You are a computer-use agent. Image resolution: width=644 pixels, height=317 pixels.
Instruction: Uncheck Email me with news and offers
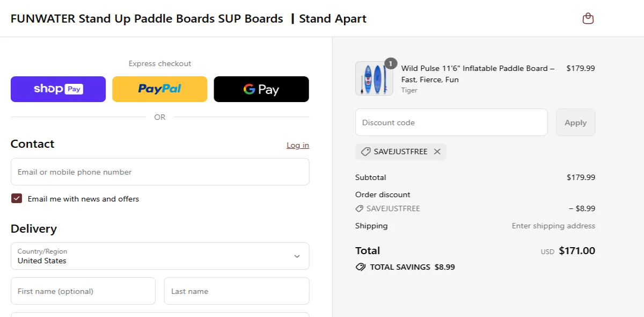17,198
